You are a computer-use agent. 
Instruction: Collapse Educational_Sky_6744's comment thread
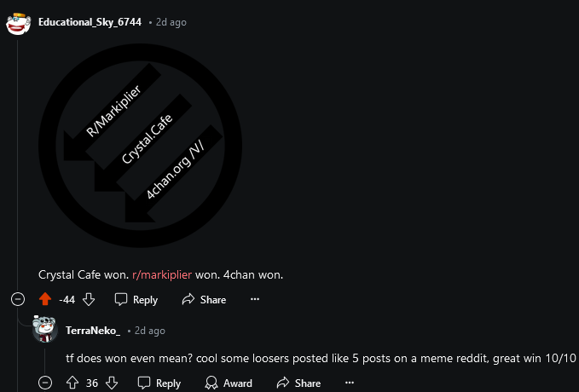tap(18, 299)
